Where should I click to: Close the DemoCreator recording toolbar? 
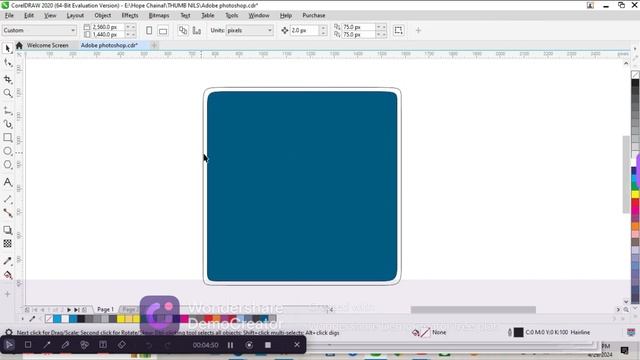(x=297, y=345)
